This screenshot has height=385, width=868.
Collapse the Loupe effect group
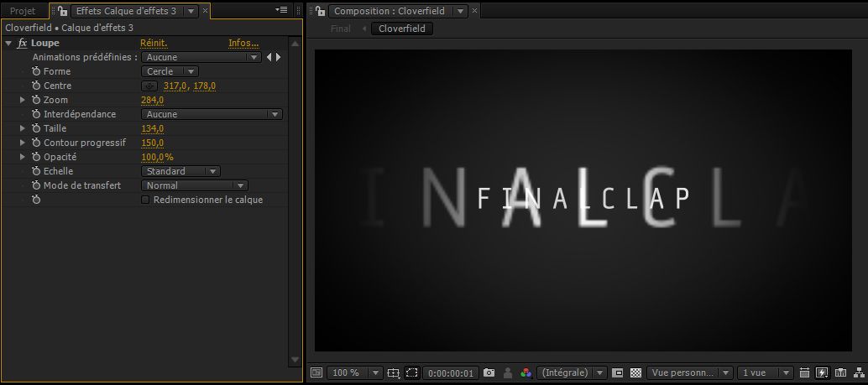8,43
